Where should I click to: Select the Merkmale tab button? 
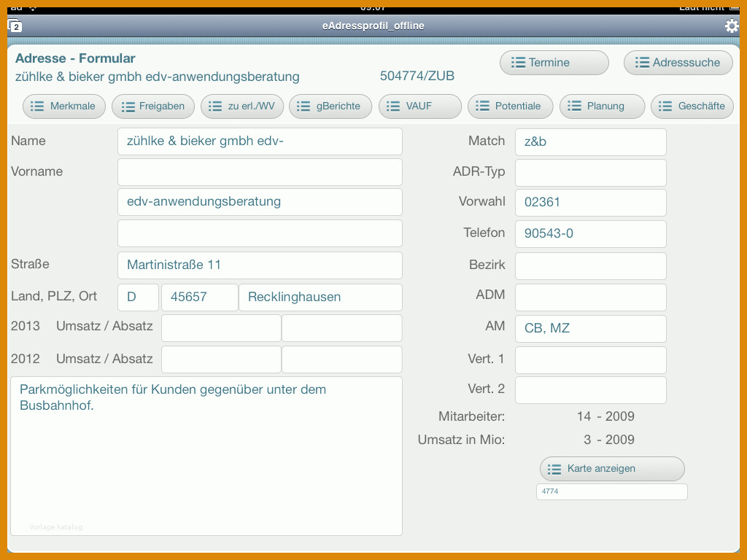[64, 106]
